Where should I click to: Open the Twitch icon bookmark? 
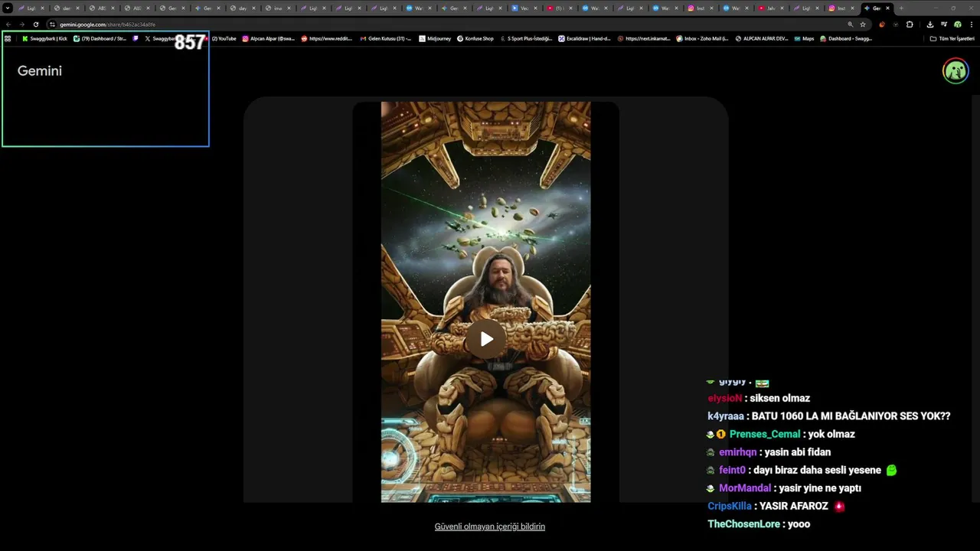pyautogui.click(x=136, y=38)
